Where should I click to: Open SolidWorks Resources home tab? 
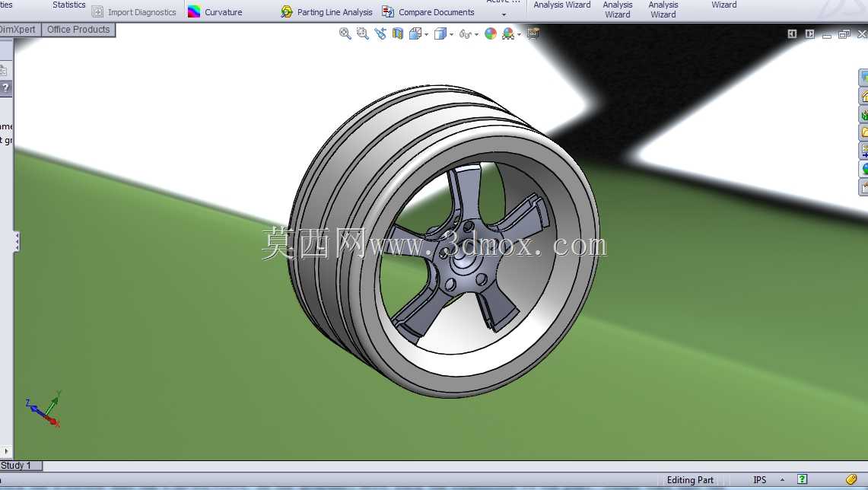click(863, 97)
